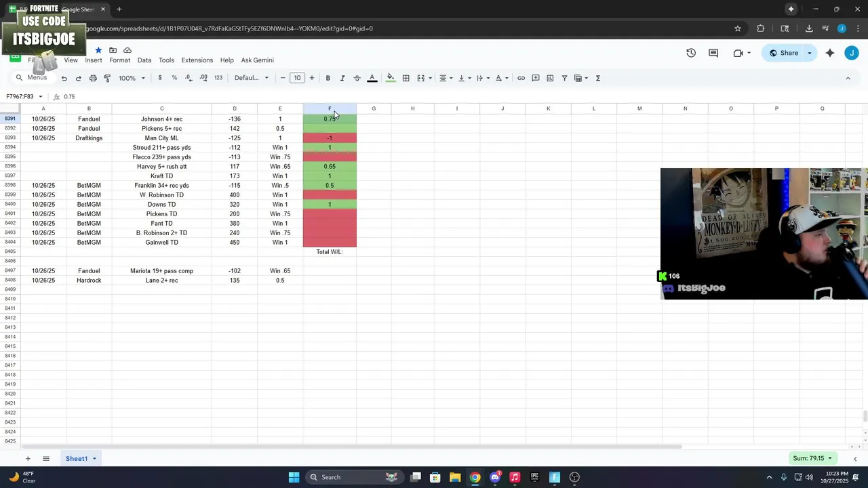Click the font size field
868x488 pixels.
pos(297,78)
